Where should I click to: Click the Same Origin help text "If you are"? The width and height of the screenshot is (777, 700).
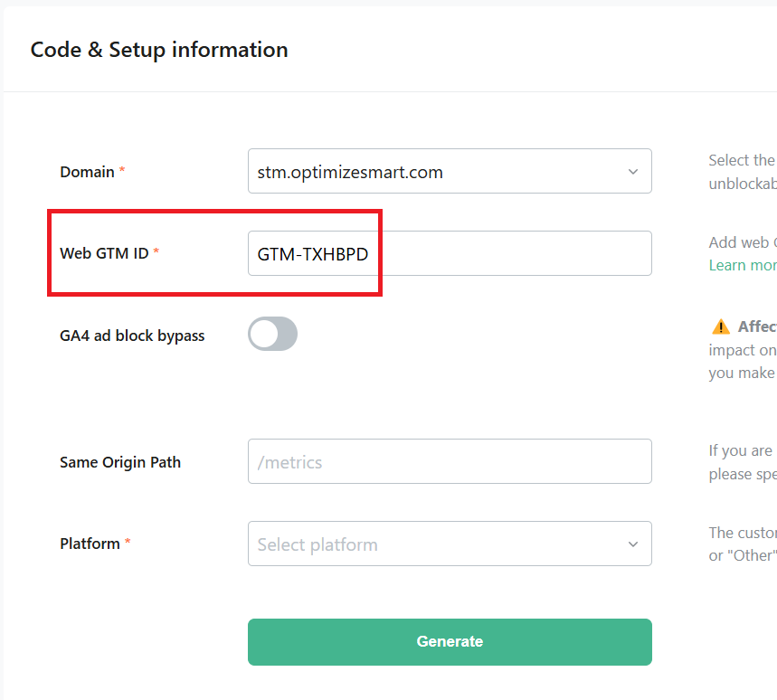tap(742, 450)
